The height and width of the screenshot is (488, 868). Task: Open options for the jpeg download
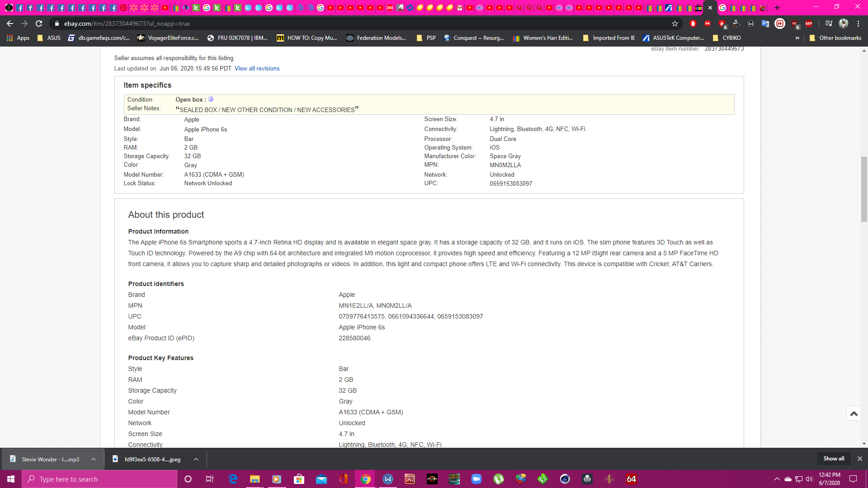[x=196, y=459]
